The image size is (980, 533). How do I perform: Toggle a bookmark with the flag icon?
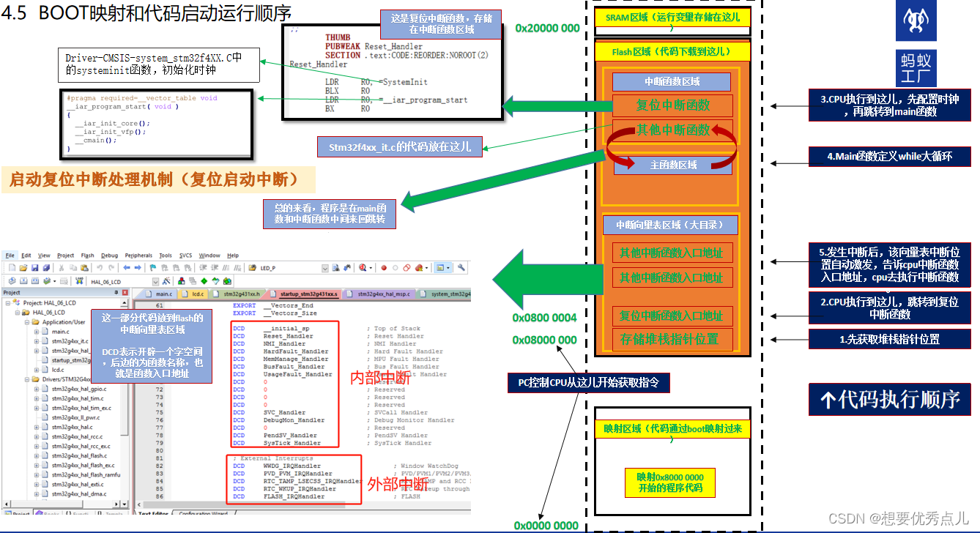[x=153, y=267]
